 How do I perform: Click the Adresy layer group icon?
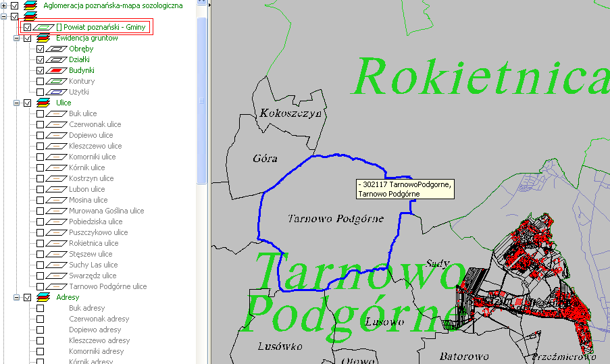(x=43, y=297)
